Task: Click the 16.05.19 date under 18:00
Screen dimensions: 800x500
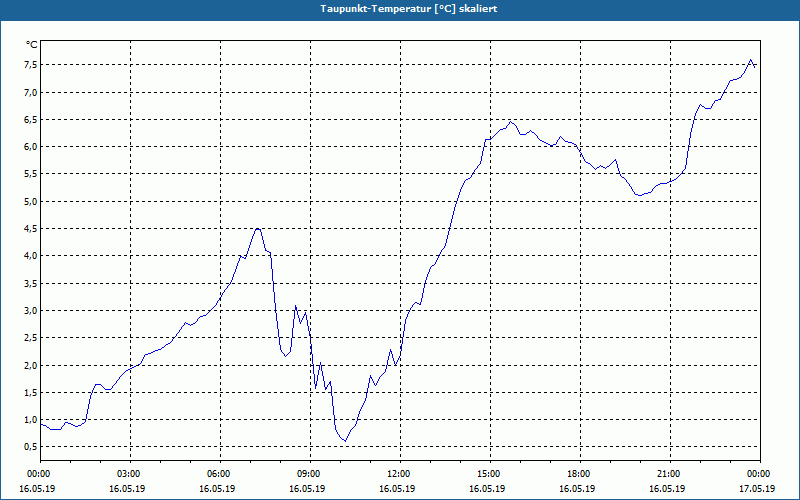Action: pyautogui.click(x=577, y=489)
